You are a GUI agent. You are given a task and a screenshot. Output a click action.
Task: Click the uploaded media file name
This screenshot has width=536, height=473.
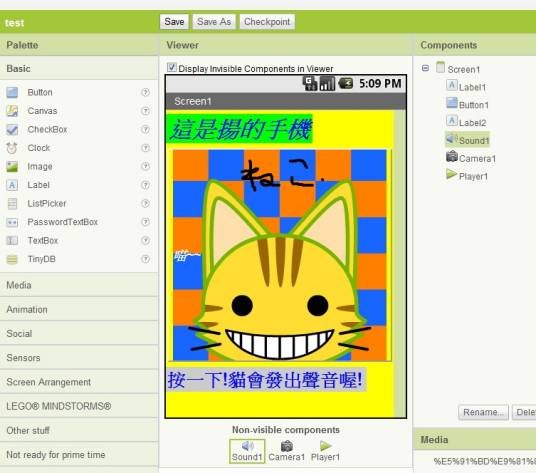485,461
